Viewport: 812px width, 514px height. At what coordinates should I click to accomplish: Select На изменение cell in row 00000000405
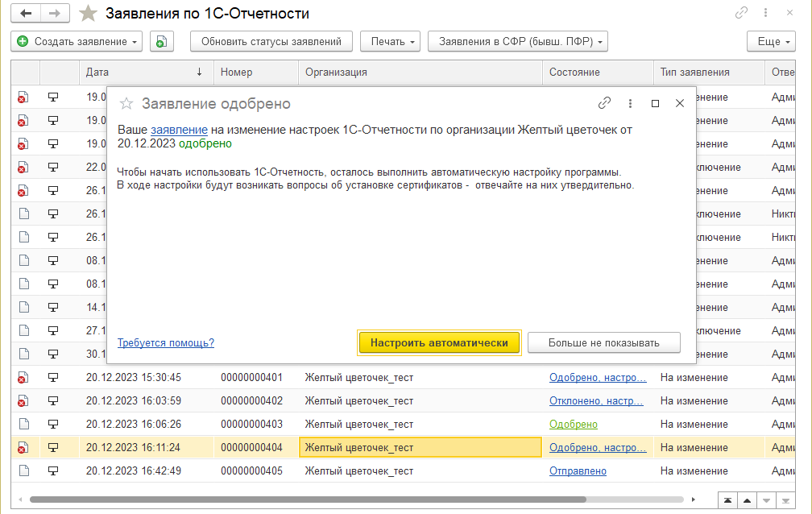coord(709,471)
